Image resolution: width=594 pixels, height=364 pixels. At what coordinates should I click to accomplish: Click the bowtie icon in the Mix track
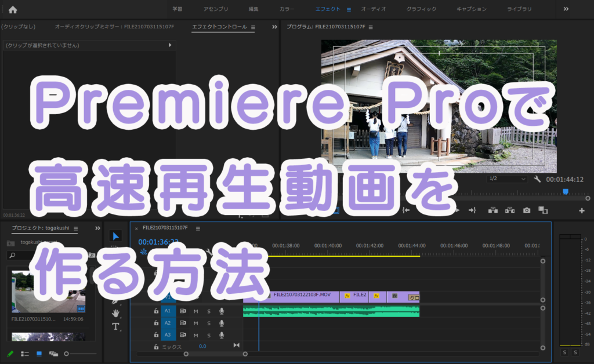point(237,345)
